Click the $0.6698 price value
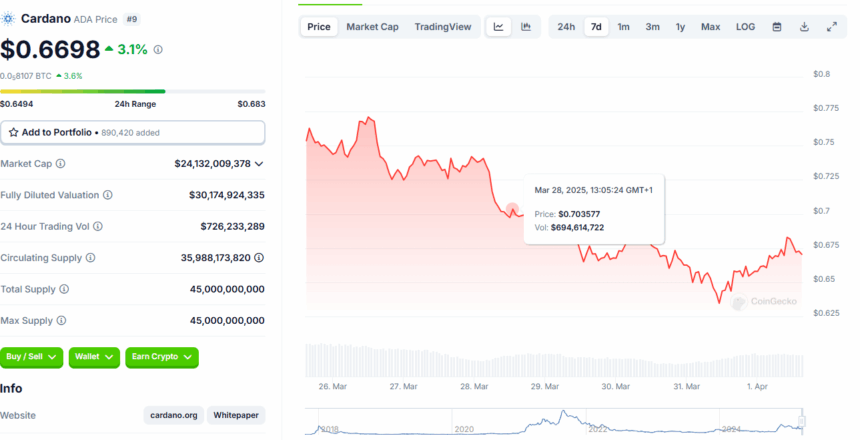Image resolution: width=860 pixels, height=440 pixels. coord(50,49)
